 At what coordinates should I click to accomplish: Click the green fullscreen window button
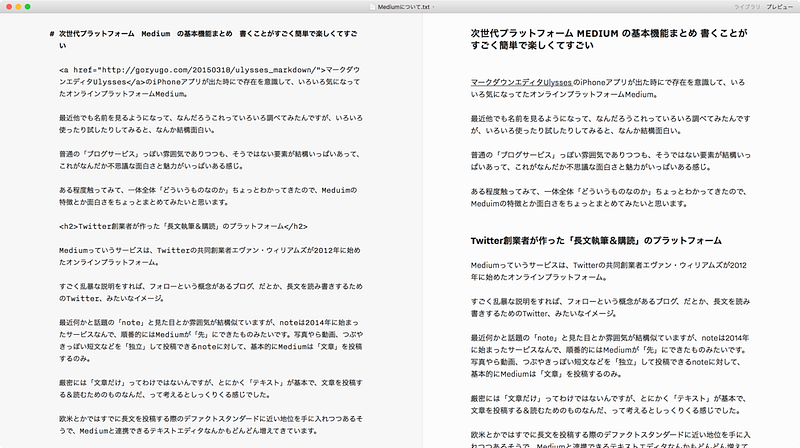coord(28,7)
